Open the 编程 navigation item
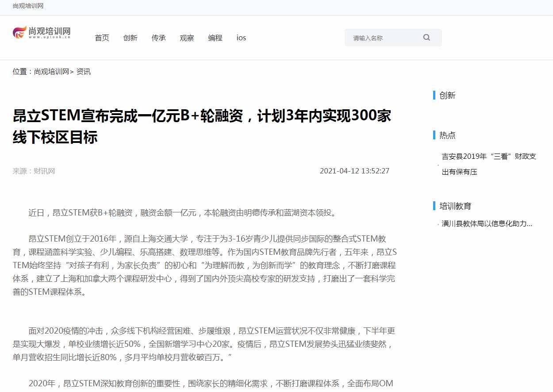 (x=215, y=38)
